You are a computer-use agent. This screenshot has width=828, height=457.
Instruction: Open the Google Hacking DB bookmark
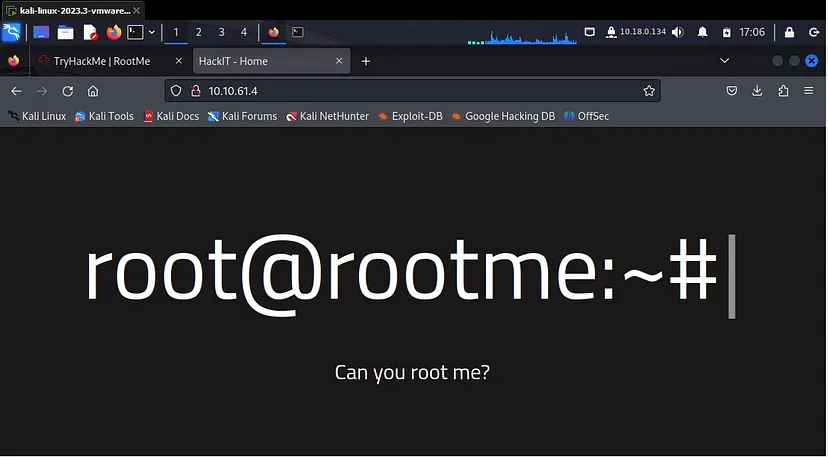(x=502, y=116)
